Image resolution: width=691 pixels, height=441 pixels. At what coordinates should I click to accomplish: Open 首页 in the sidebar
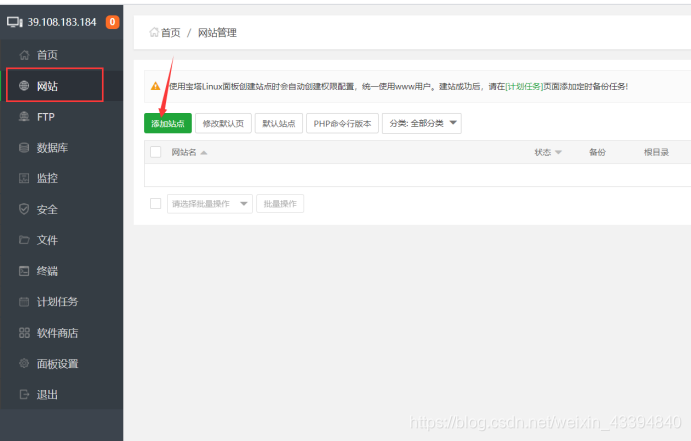tap(62, 55)
